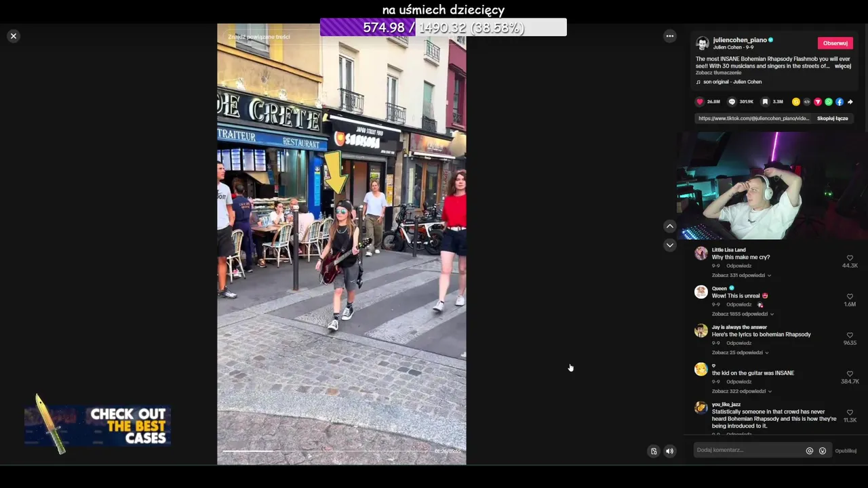Viewport: 868px width, 488px height.
Task: Click the 'na uśmiech dziecięcy' goal title
Action: click(x=443, y=9)
